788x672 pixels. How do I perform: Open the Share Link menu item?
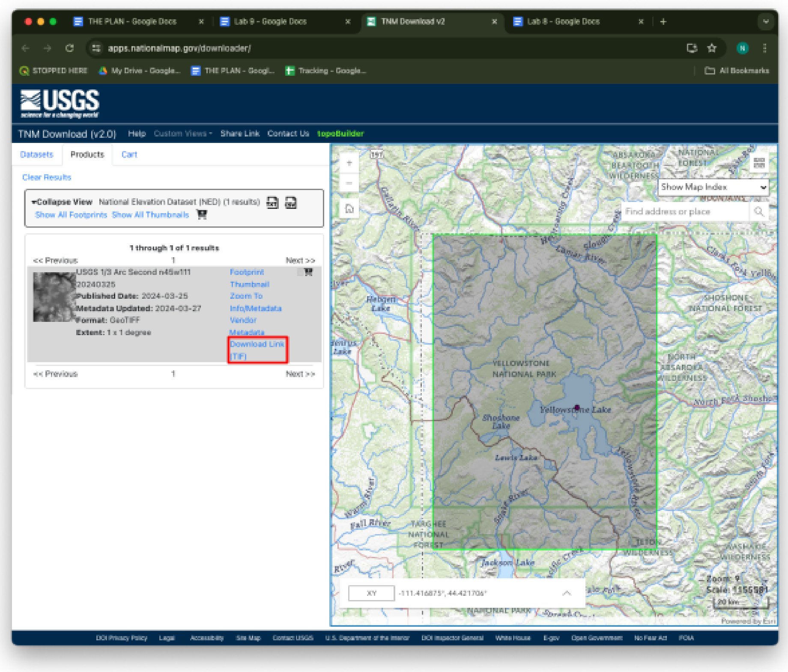click(x=240, y=134)
